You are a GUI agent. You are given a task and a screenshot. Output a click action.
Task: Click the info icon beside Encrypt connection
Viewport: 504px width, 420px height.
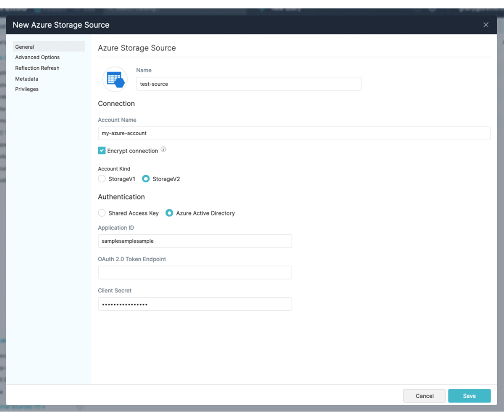(x=164, y=150)
